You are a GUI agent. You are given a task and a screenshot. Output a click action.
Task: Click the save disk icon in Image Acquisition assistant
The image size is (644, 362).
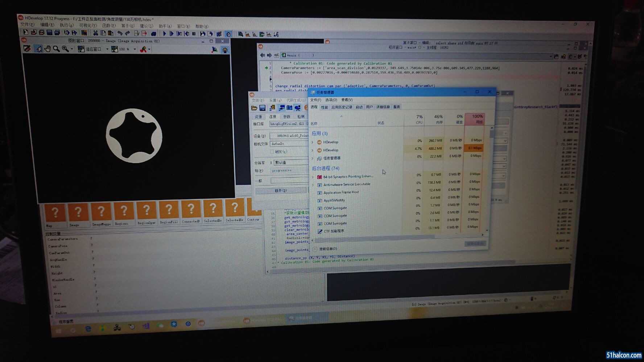coord(262,108)
